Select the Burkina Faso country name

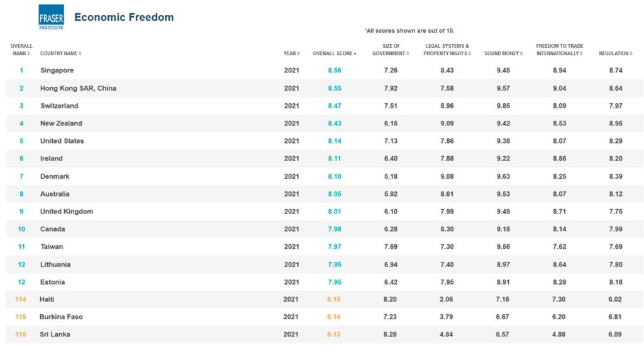(61, 317)
